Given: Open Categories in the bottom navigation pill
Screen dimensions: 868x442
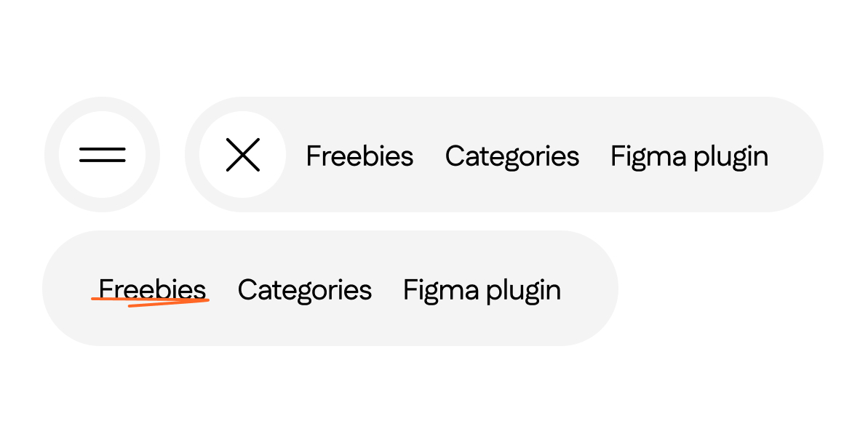Looking at the screenshot, I should coord(304,290).
